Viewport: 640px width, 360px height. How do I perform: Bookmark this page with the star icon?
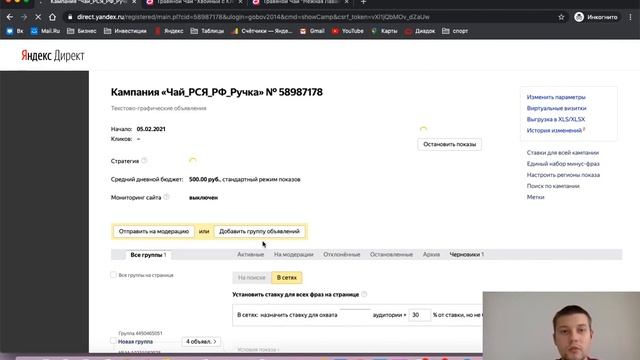(561, 17)
